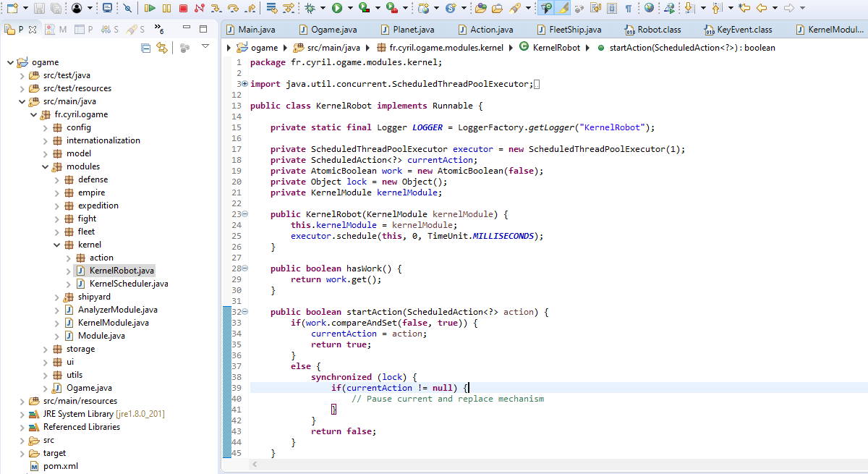Open Package Explorer View Menu triangle

205,47
